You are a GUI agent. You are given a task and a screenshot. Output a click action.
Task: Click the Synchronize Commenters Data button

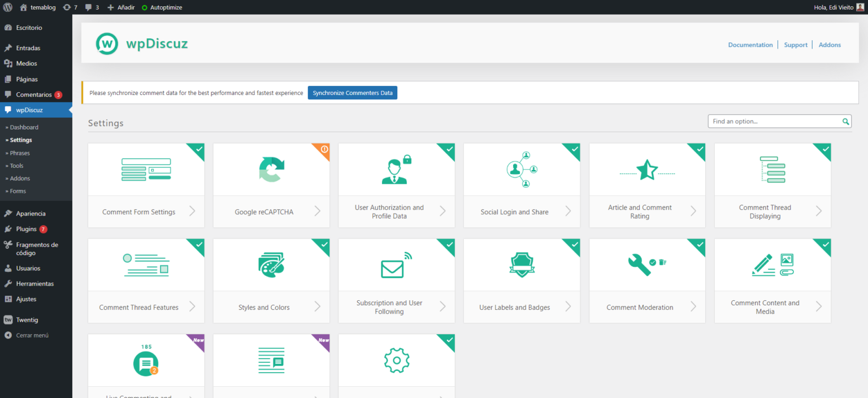click(x=353, y=93)
